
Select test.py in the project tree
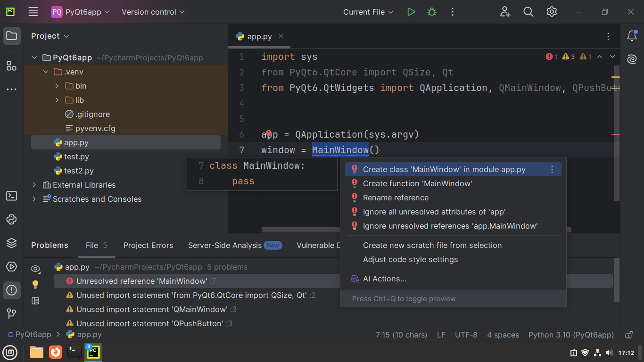(76, 156)
